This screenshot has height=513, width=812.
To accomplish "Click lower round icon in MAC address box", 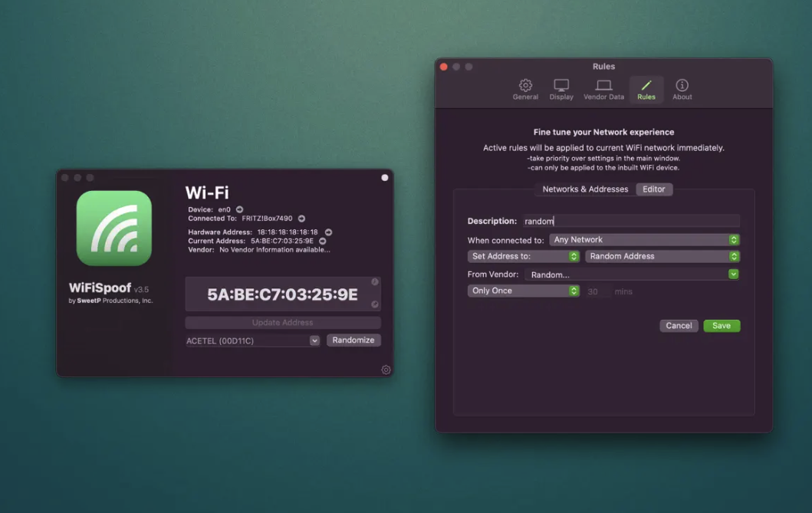I will tap(375, 304).
